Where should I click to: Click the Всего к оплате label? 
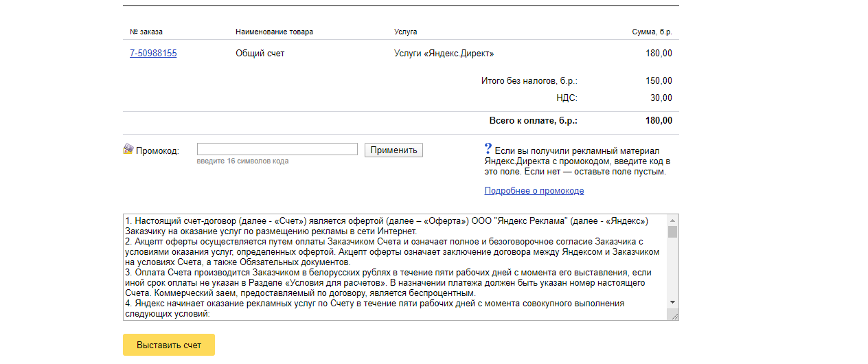coord(533,120)
